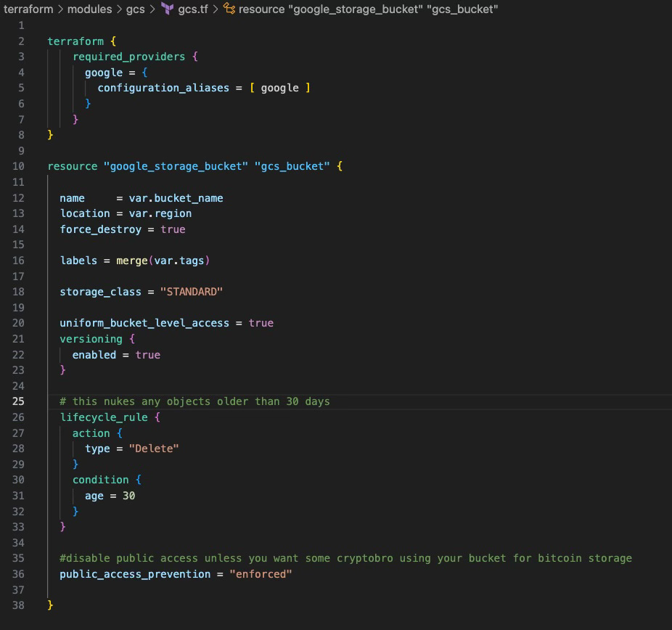Viewport: 672px width, 630px height.
Task: Open the resource "google_storage_bucket" breadcrumb symbol
Action: pos(368,9)
